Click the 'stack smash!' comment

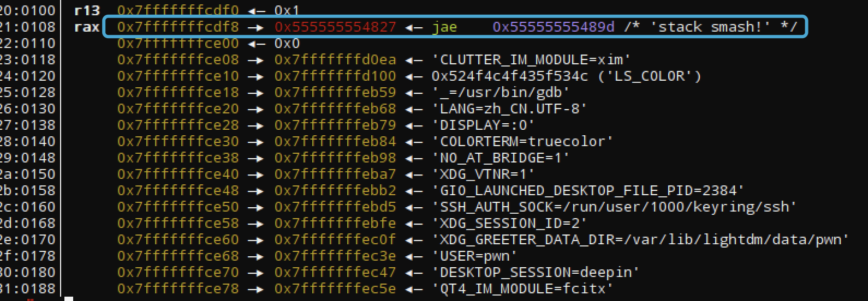[711, 27]
